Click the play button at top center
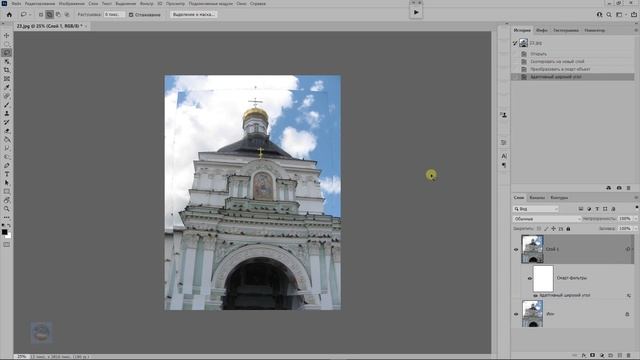Image resolution: width=640 pixels, height=360 pixels. 416,12
